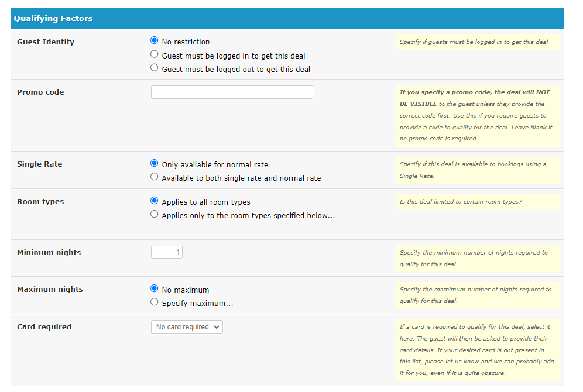Click the Single Rate row label

tap(40, 164)
